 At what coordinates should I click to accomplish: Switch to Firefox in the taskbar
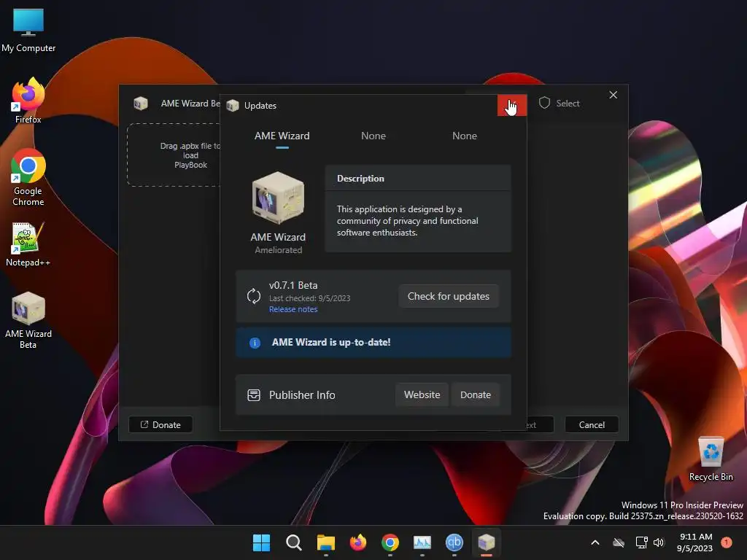357,542
